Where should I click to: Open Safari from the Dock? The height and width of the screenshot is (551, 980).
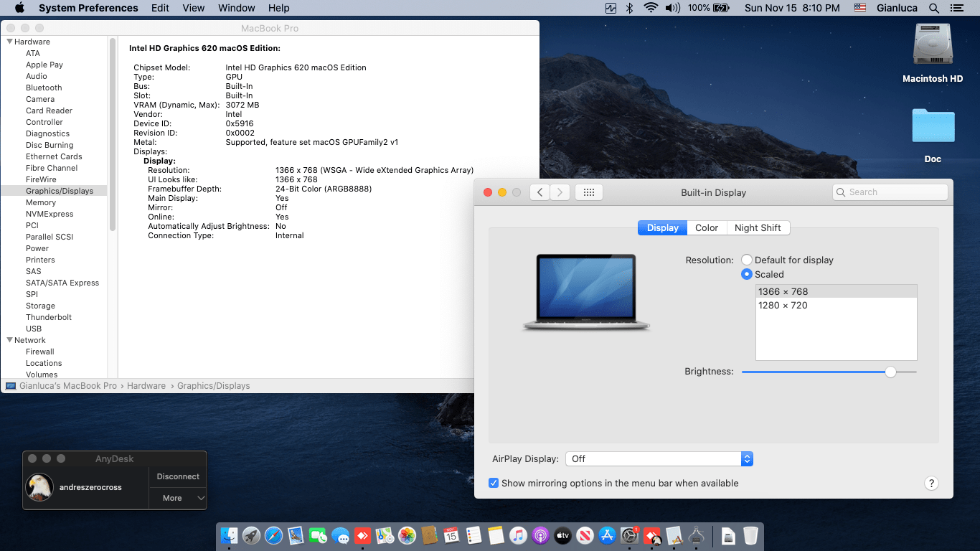click(x=273, y=535)
